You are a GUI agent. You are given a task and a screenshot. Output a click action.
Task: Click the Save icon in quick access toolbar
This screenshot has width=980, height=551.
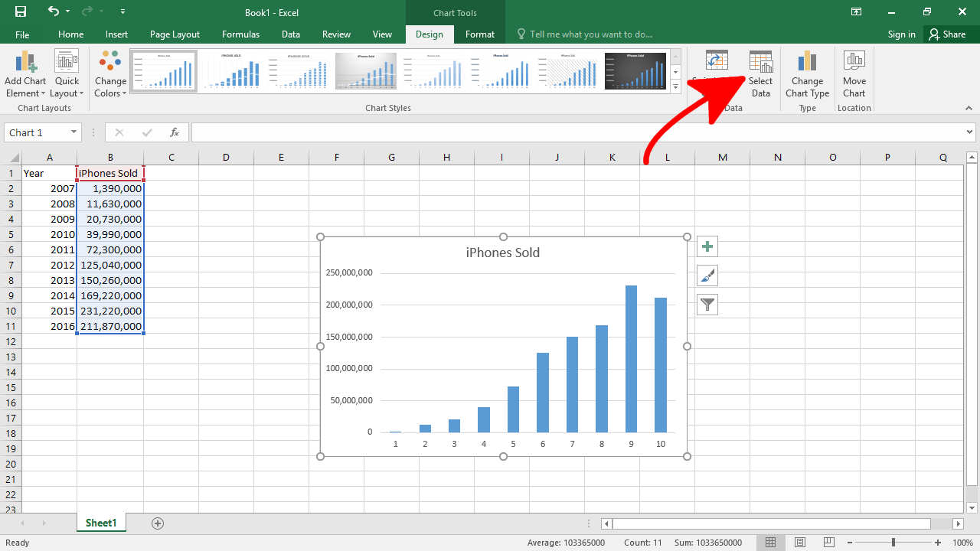(x=21, y=11)
